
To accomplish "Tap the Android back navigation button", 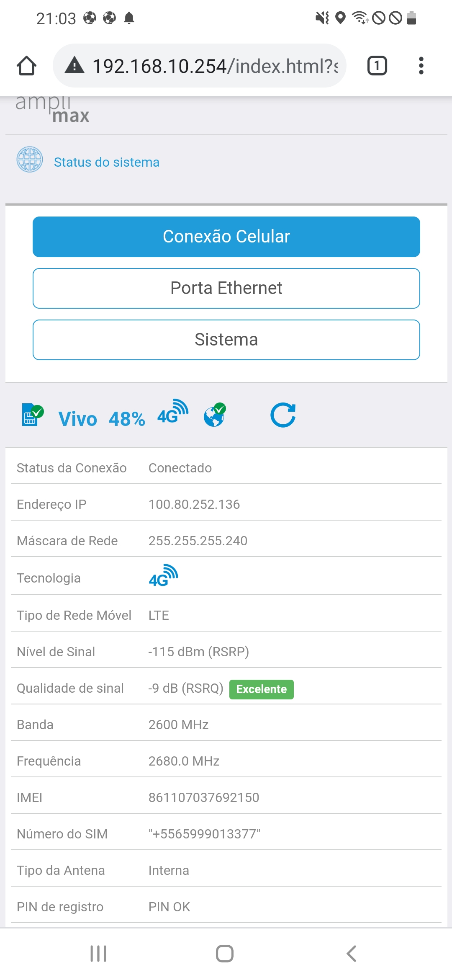I will [x=352, y=954].
